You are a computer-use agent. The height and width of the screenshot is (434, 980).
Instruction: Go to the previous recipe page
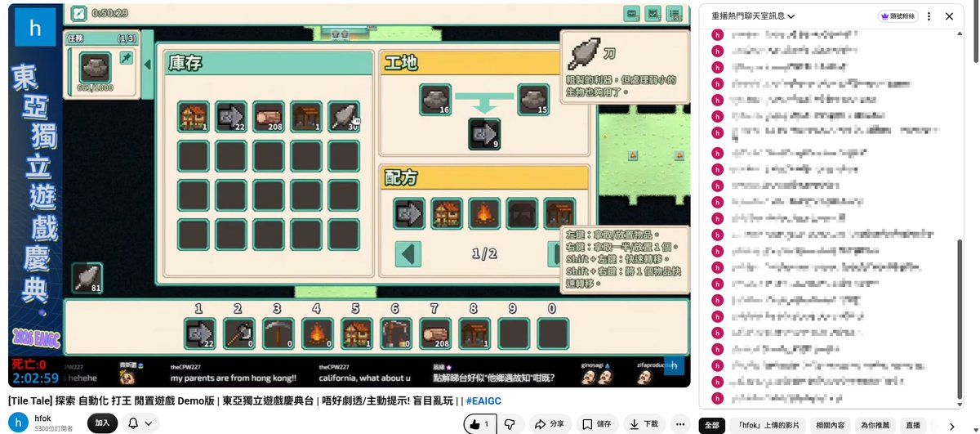(x=408, y=254)
